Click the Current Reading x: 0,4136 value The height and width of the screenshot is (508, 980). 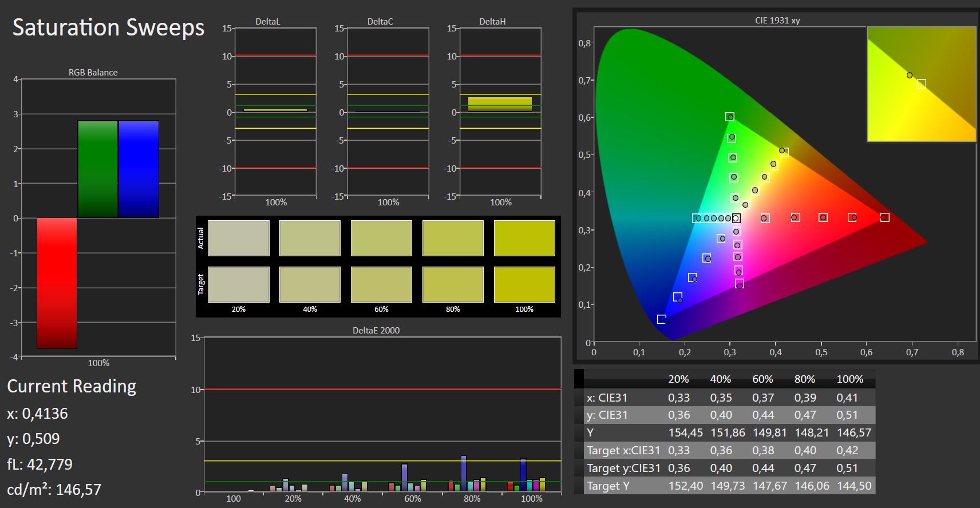pyautogui.click(x=37, y=414)
